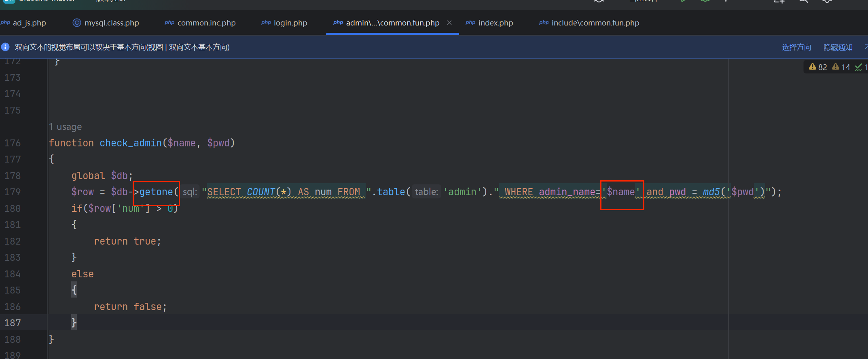Switch to the mysql.class.php tab

pyautogui.click(x=112, y=23)
